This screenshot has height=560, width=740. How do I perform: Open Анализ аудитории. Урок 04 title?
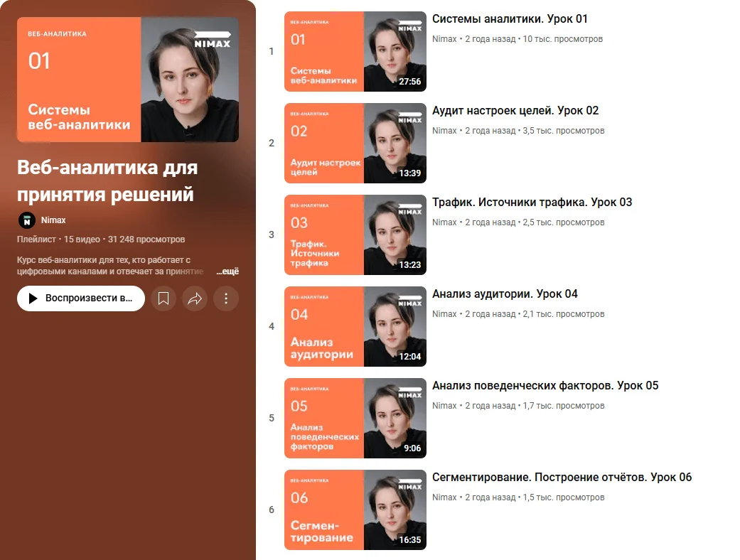pyautogui.click(x=505, y=294)
